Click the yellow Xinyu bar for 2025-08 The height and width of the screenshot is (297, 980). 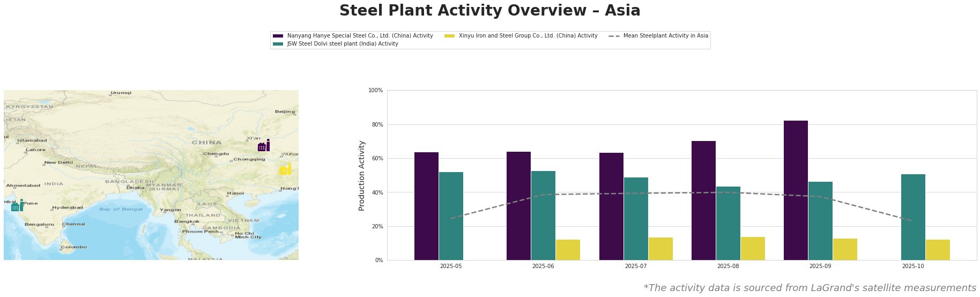pos(753,249)
